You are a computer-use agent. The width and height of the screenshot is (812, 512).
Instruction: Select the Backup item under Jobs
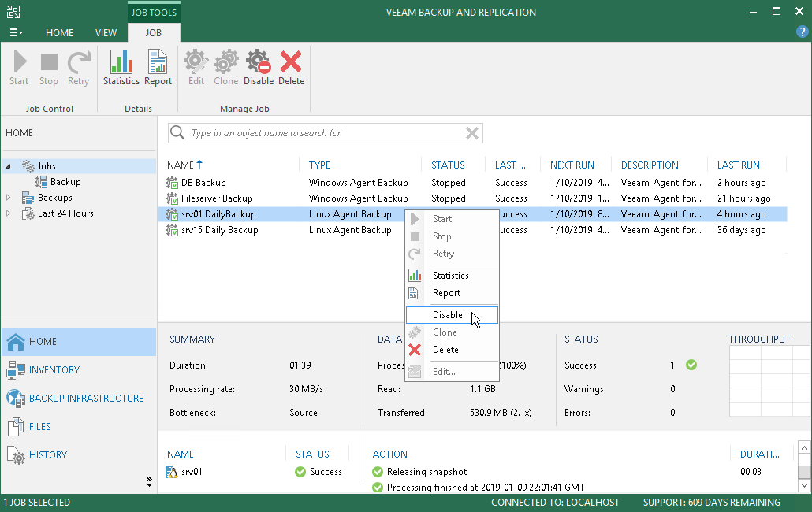click(x=65, y=182)
